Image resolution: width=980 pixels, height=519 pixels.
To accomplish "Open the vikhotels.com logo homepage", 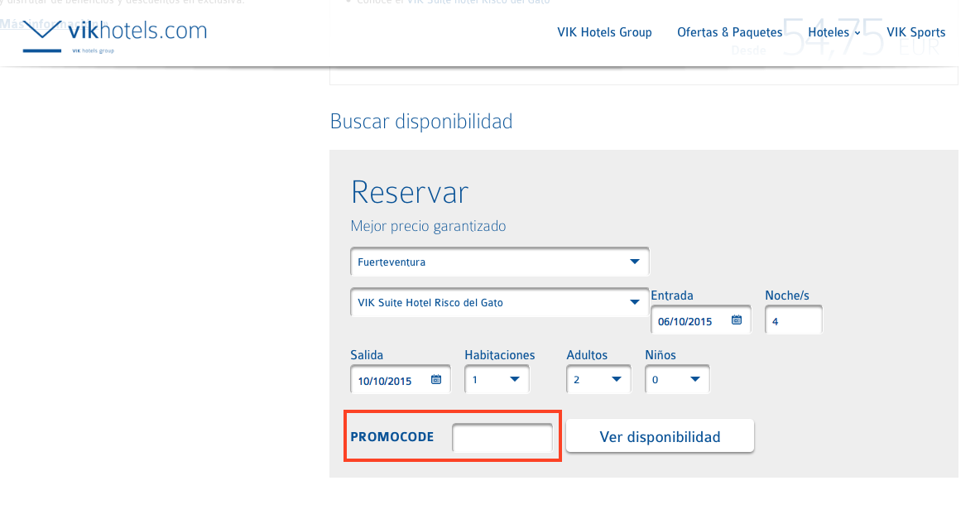I will [x=115, y=36].
